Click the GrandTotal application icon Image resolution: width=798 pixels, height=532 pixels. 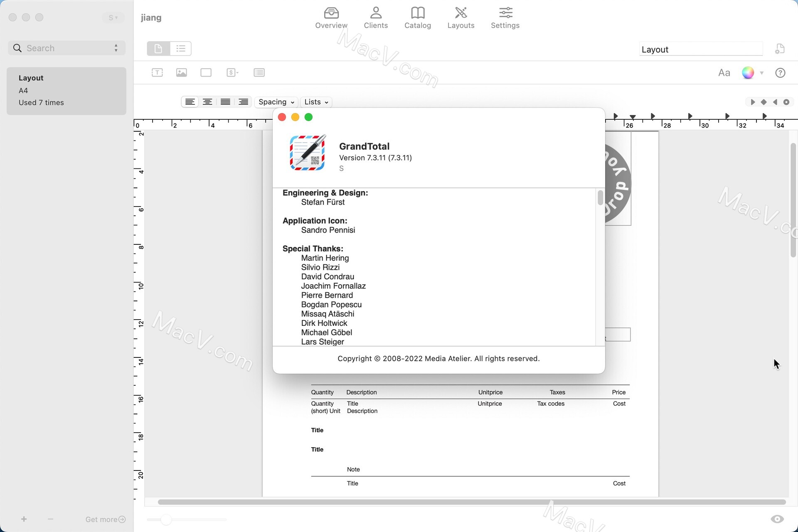308,153
